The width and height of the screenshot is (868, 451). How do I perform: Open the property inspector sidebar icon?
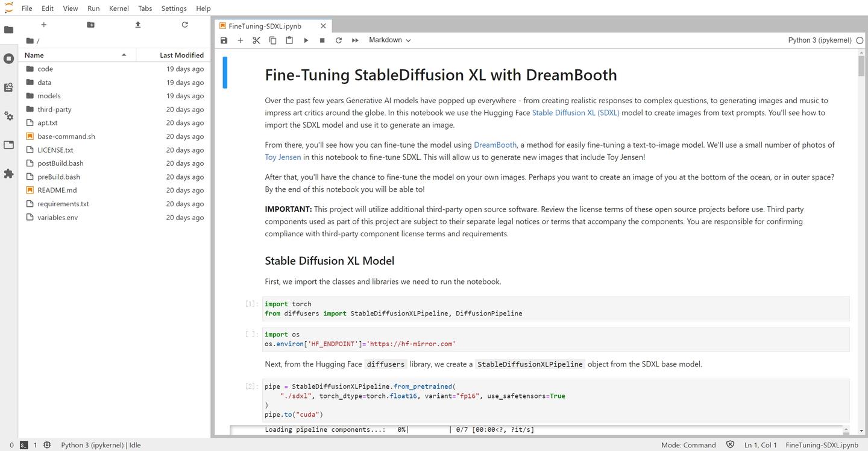8,144
